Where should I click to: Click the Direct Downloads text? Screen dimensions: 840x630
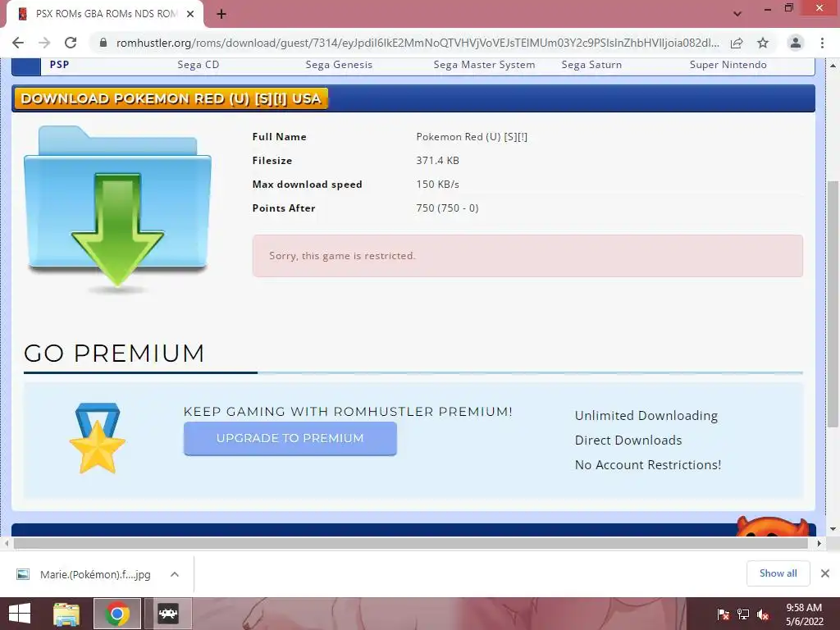click(x=628, y=441)
